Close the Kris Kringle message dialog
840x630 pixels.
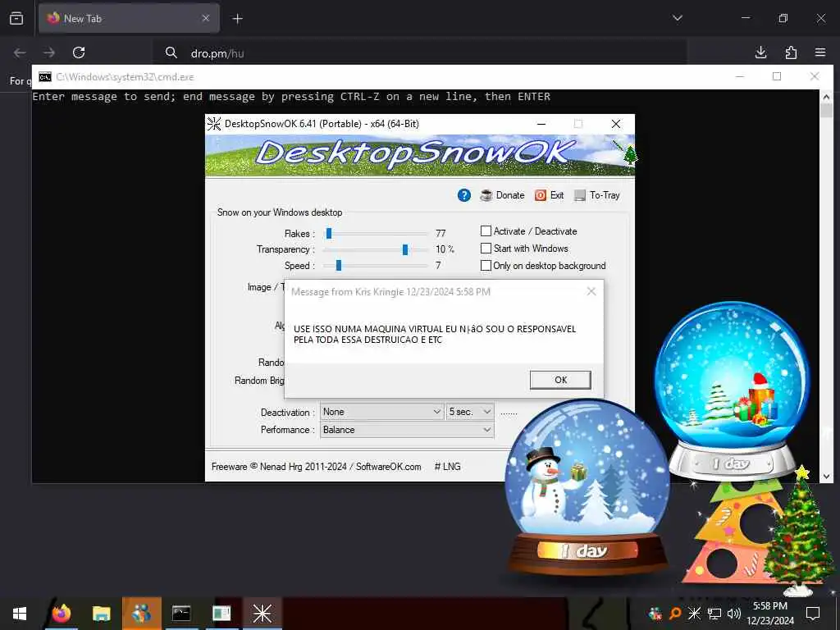point(591,291)
